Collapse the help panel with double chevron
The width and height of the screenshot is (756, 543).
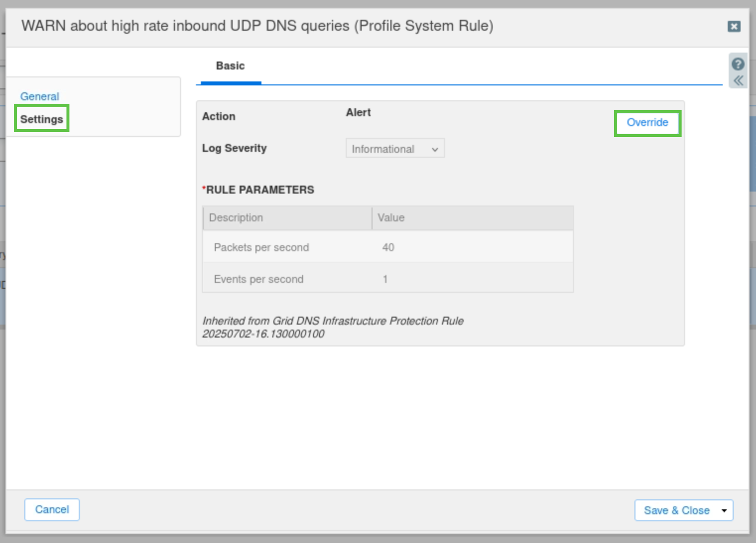tap(738, 80)
